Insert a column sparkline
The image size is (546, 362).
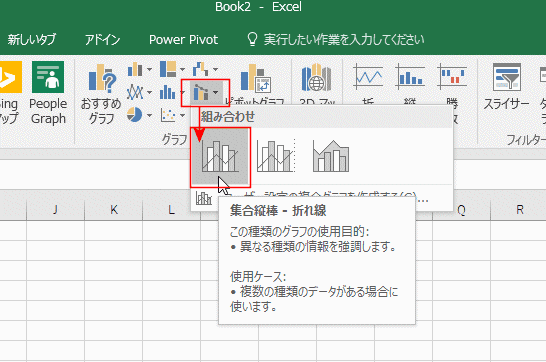410,85
